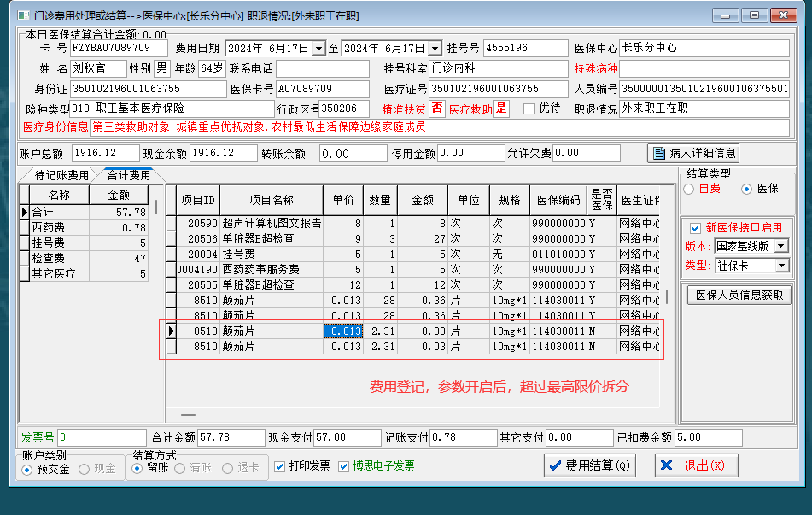Viewport: 812px width, 515px height.
Task: Toggle 打印发票 checkbox
Action: [x=280, y=466]
